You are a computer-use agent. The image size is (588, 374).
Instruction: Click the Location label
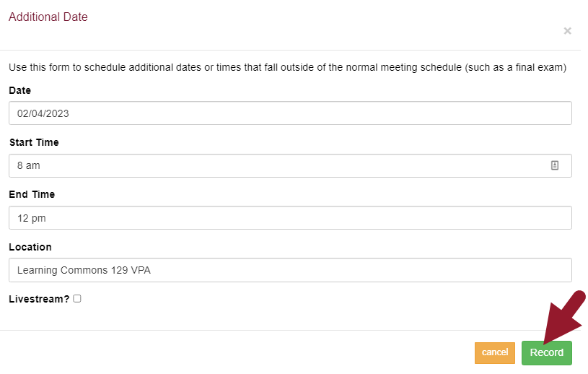point(30,247)
